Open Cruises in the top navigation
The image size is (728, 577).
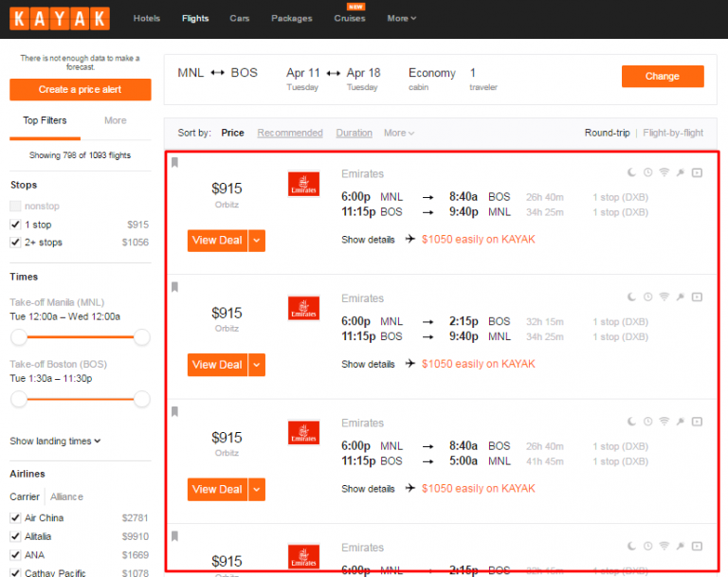point(350,19)
